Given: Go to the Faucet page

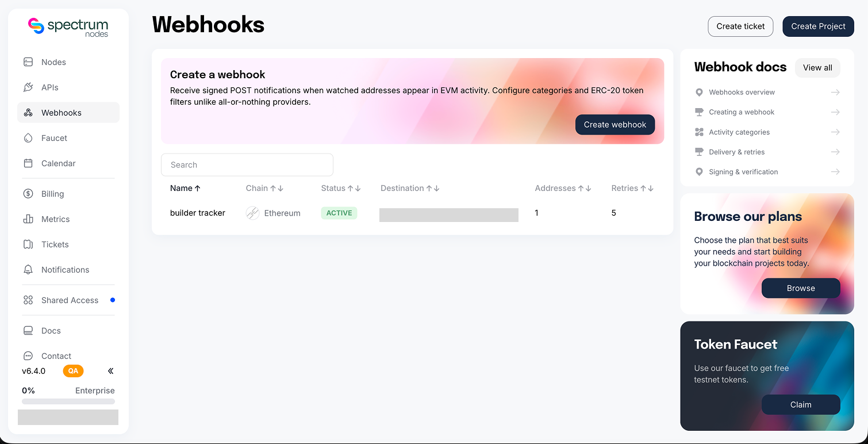Looking at the screenshot, I should 68,138.
